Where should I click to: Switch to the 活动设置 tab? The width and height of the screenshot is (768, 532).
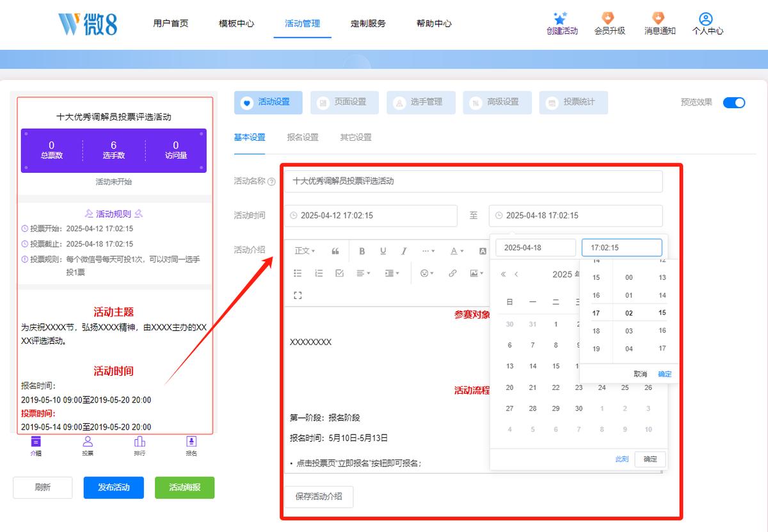[x=268, y=102]
